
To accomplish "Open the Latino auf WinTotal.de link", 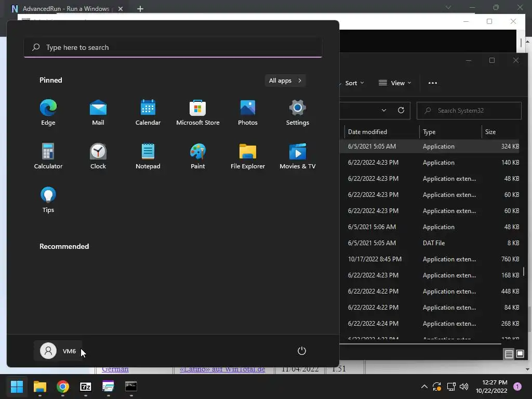I will pos(222,369).
